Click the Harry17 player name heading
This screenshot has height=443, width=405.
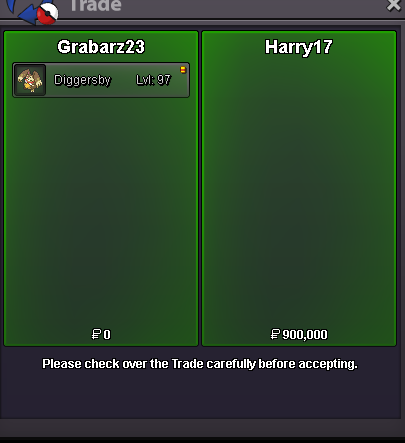(299, 47)
